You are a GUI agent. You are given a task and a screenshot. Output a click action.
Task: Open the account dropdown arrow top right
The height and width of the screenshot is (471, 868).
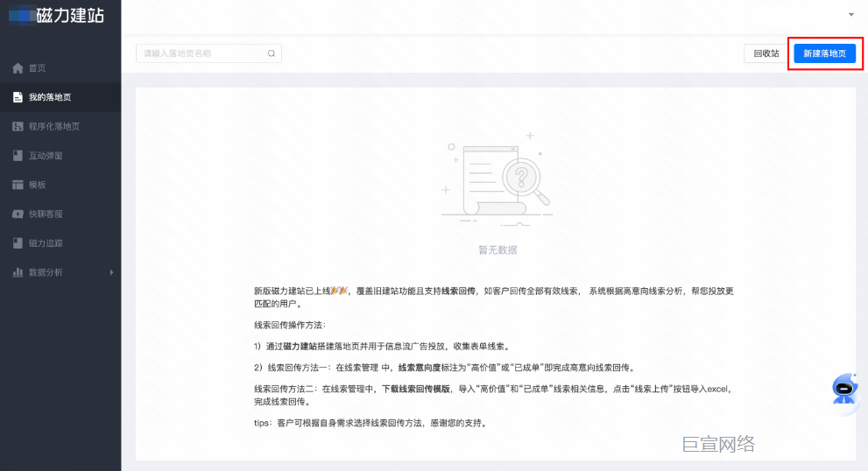[851, 15]
